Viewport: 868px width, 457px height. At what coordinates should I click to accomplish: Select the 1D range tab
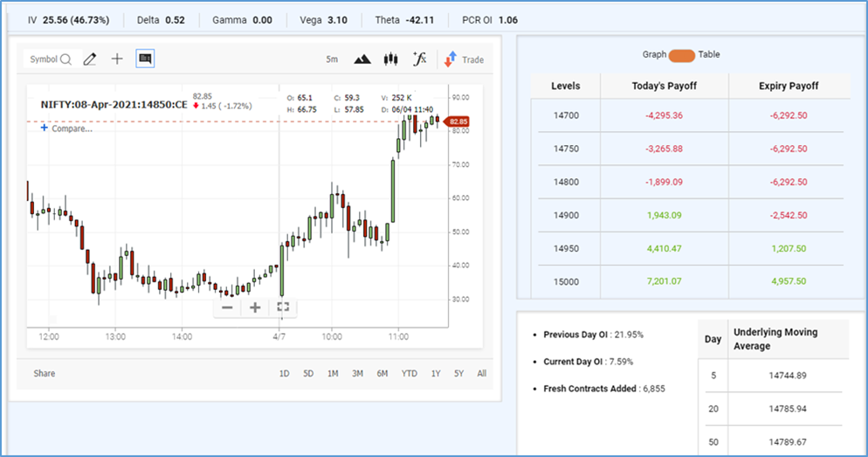284,373
